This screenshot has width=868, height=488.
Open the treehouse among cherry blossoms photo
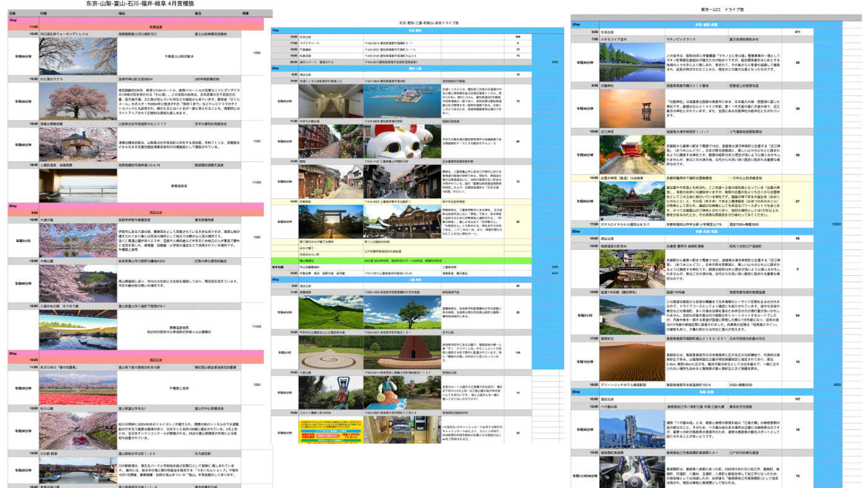tap(77, 144)
